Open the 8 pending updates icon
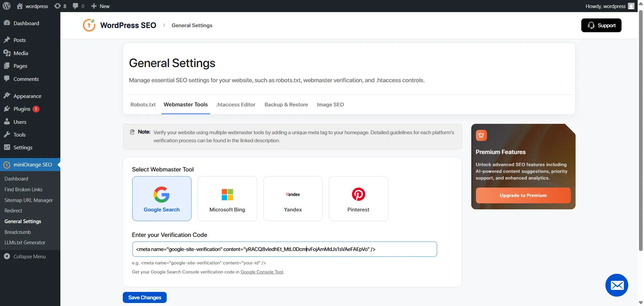The width and height of the screenshot is (644, 306). (x=60, y=6)
